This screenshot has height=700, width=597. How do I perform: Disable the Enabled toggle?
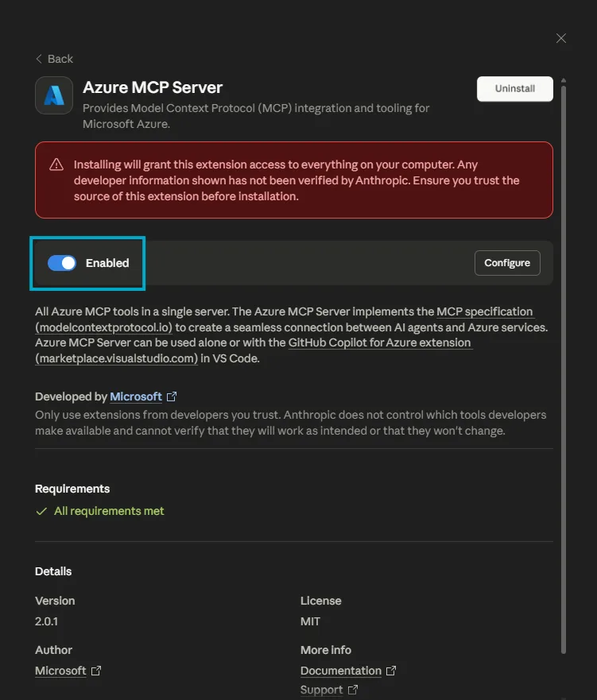pos(61,262)
